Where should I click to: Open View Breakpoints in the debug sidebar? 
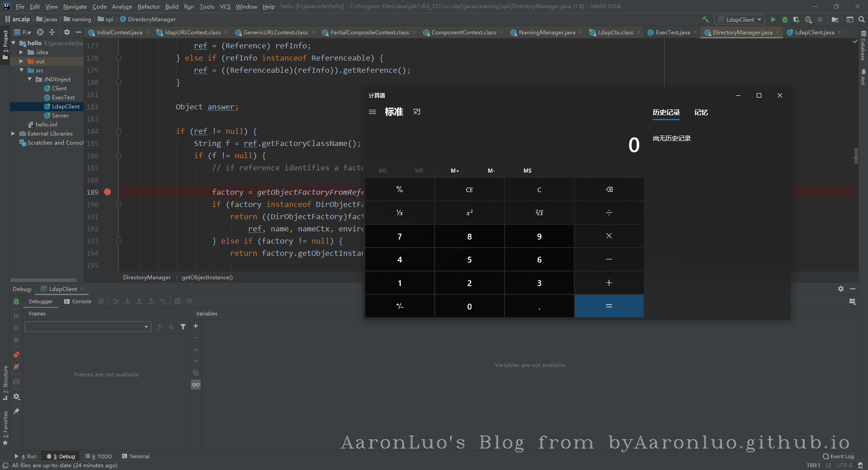[x=16, y=355]
